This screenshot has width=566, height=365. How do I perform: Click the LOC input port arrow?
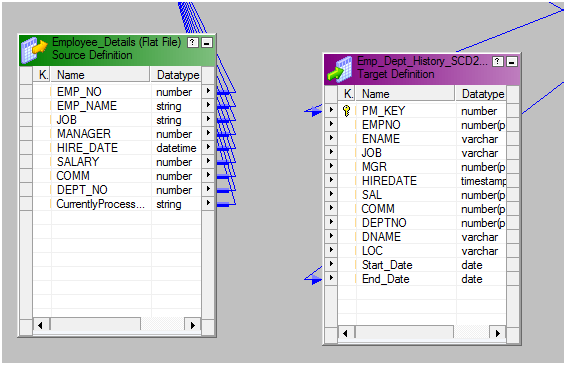331,249
